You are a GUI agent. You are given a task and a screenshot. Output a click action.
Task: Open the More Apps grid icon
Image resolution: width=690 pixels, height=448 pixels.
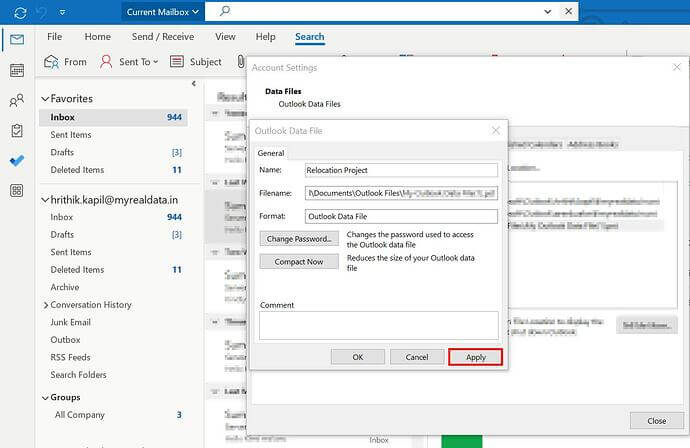[x=16, y=190]
